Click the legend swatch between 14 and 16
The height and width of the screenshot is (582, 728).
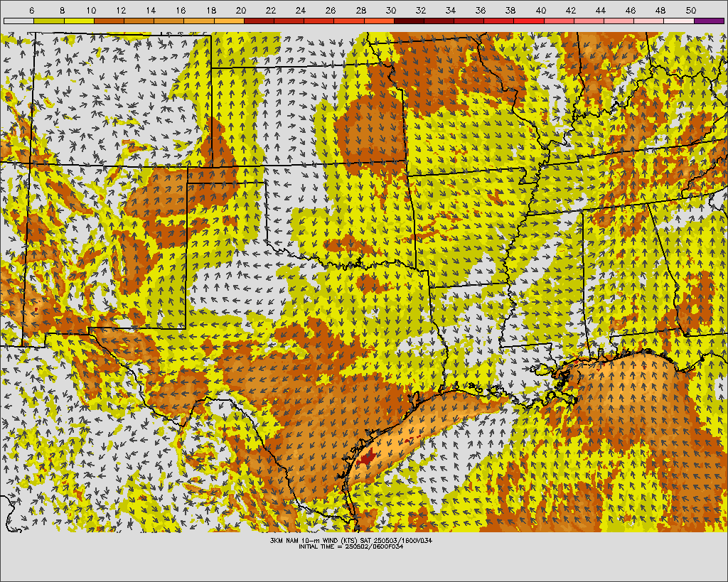point(169,21)
